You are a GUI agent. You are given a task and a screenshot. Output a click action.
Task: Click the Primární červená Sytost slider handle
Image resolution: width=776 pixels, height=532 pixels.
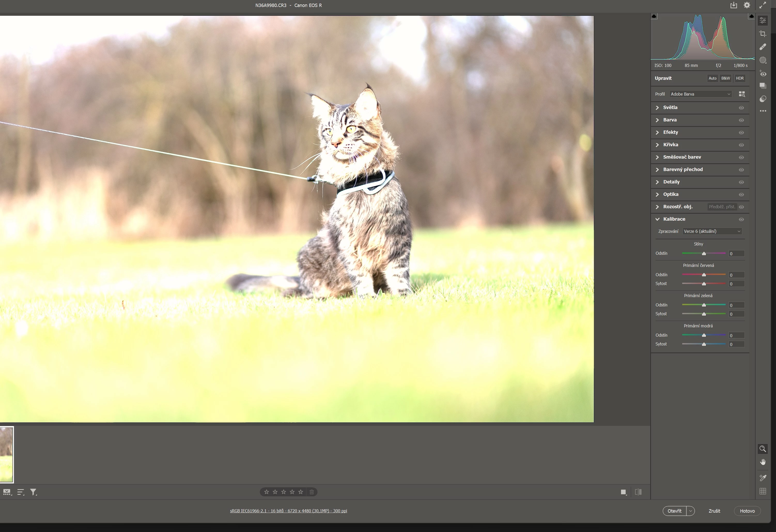tap(704, 284)
